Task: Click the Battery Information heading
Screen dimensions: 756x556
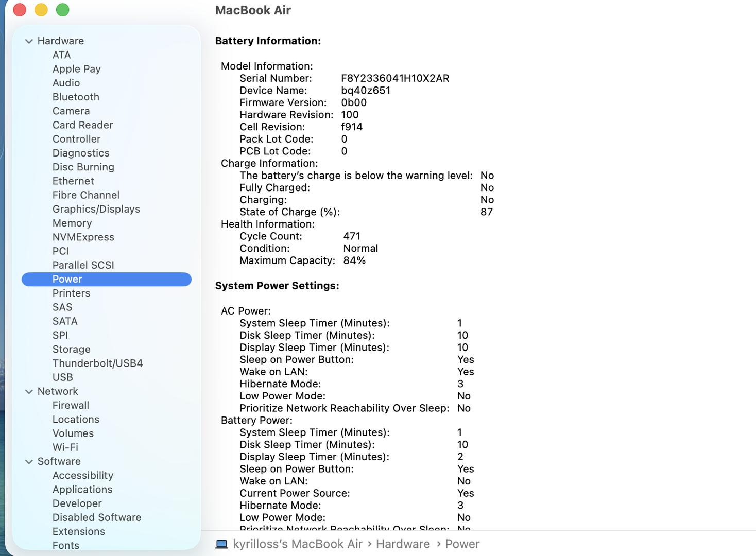Action: (x=268, y=41)
